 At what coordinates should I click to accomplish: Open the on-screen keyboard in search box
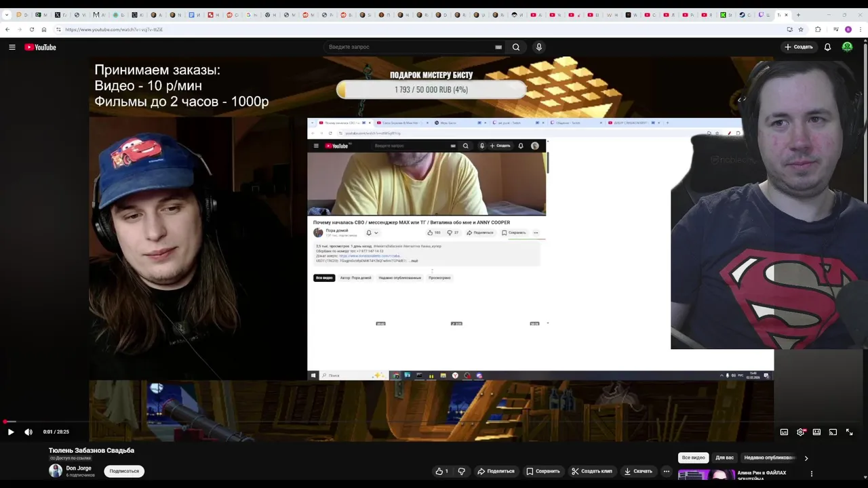(498, 47)
